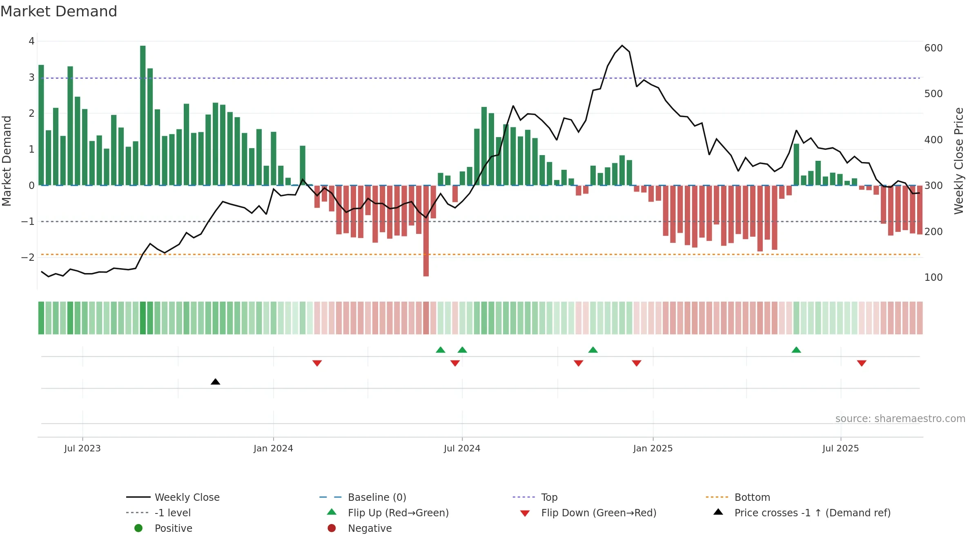Screen dimensions: 980x551
Task: Click the Jul 2024 x-axis label
Action: (462, 448)
